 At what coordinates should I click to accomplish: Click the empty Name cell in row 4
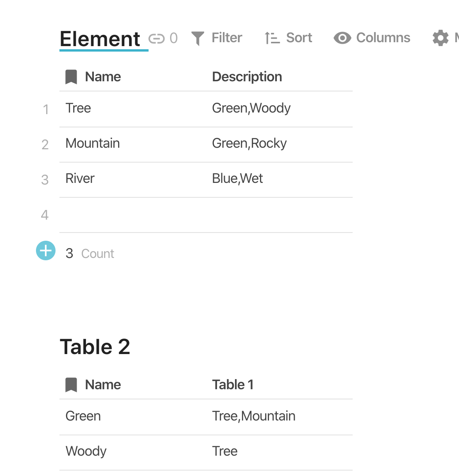133,215
